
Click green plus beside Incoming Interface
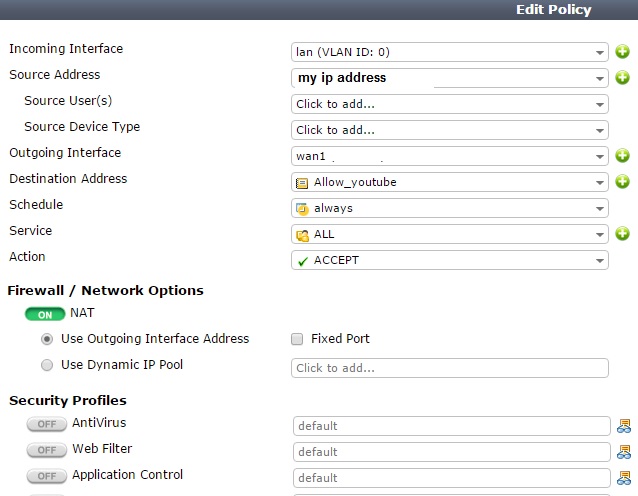tap(622, 51)
